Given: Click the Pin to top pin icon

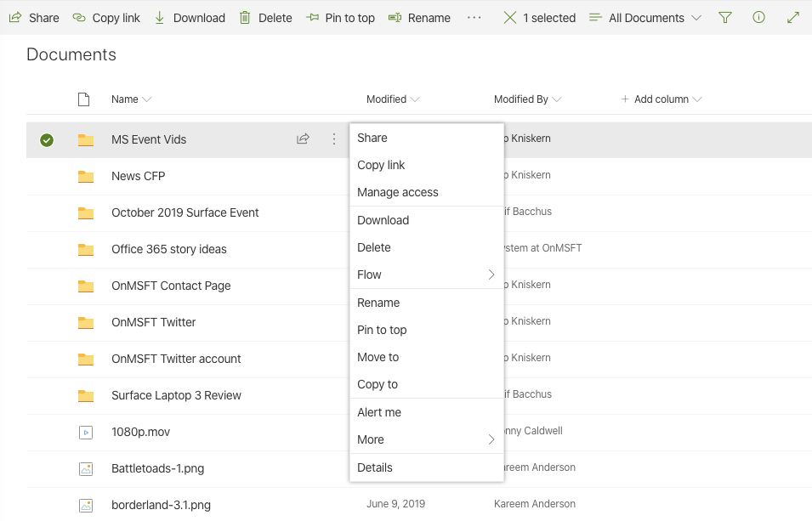Looking at the screenshot, I should [x=312, y=18].
